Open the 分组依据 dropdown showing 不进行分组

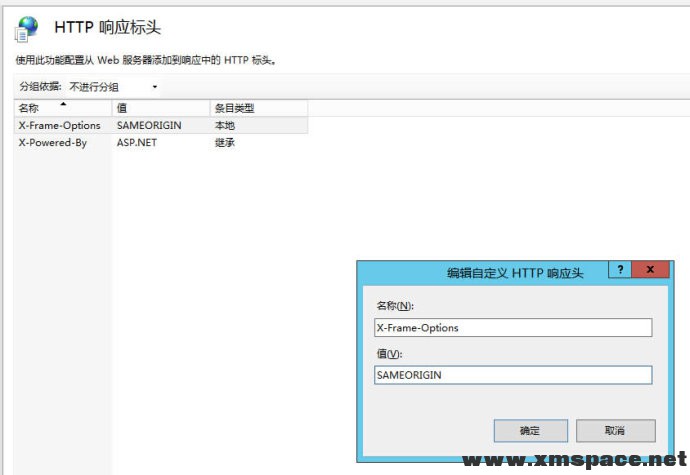click(113, 87)
